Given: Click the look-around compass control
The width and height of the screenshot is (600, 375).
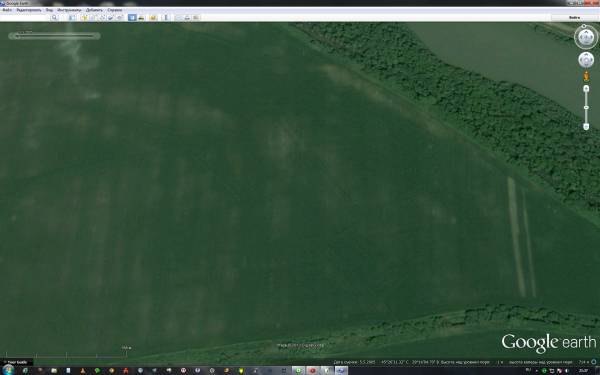Looking at the screenshot, I should coord(586,37).
